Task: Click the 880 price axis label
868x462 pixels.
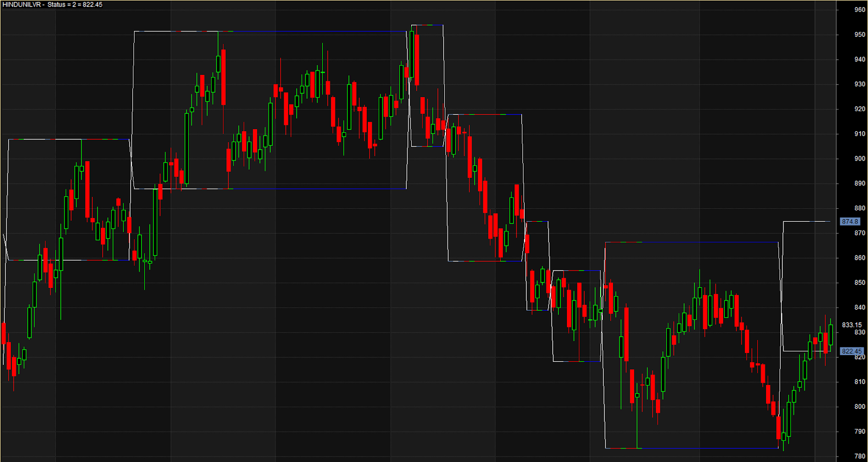Action: (x=860, y=208)
